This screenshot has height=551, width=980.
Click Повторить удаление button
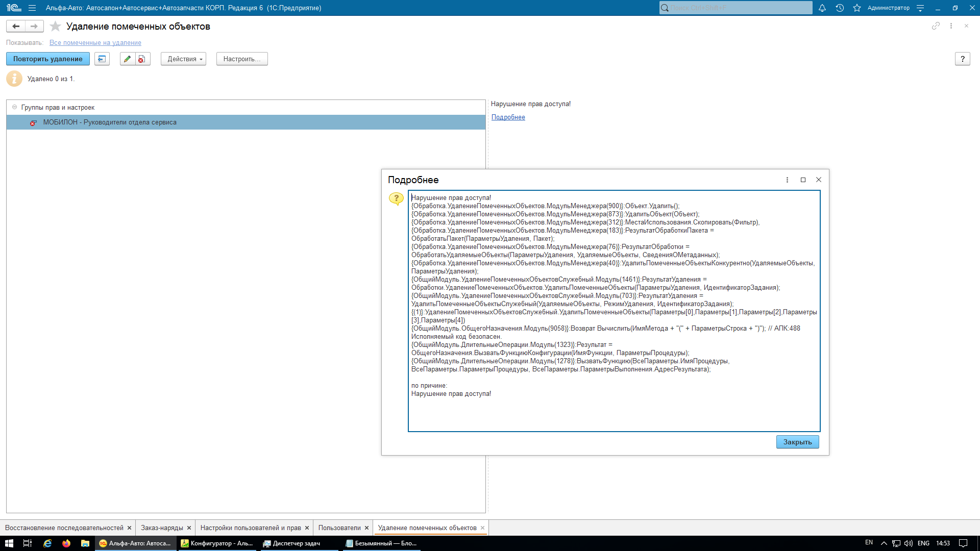click(48, 59)
